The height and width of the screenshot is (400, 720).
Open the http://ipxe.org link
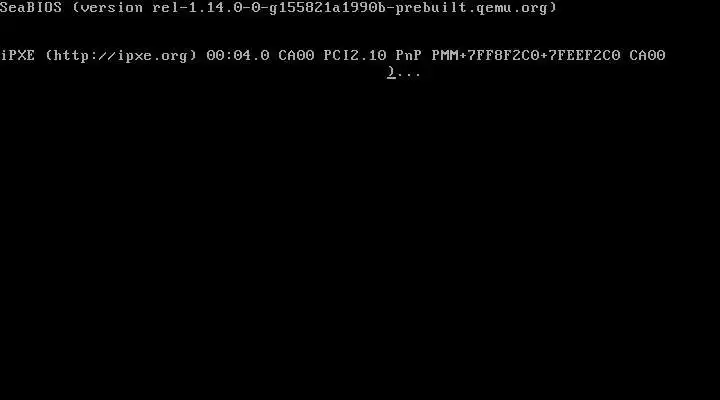tap(121, 56)
